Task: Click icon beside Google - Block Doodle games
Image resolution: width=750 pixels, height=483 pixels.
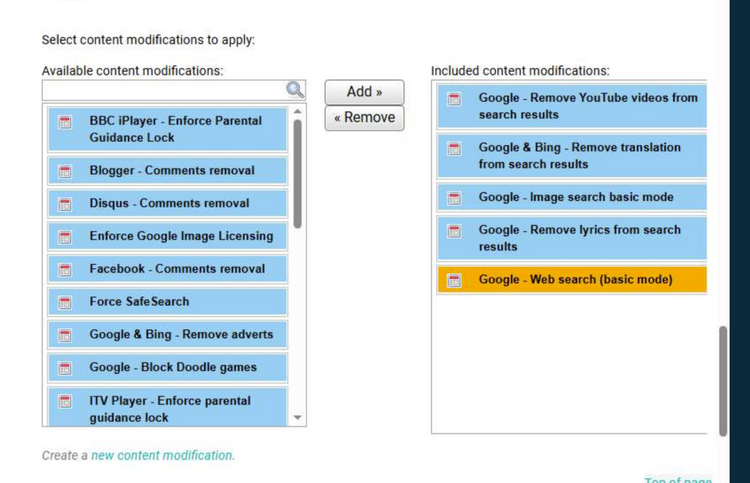Action: 65,368
